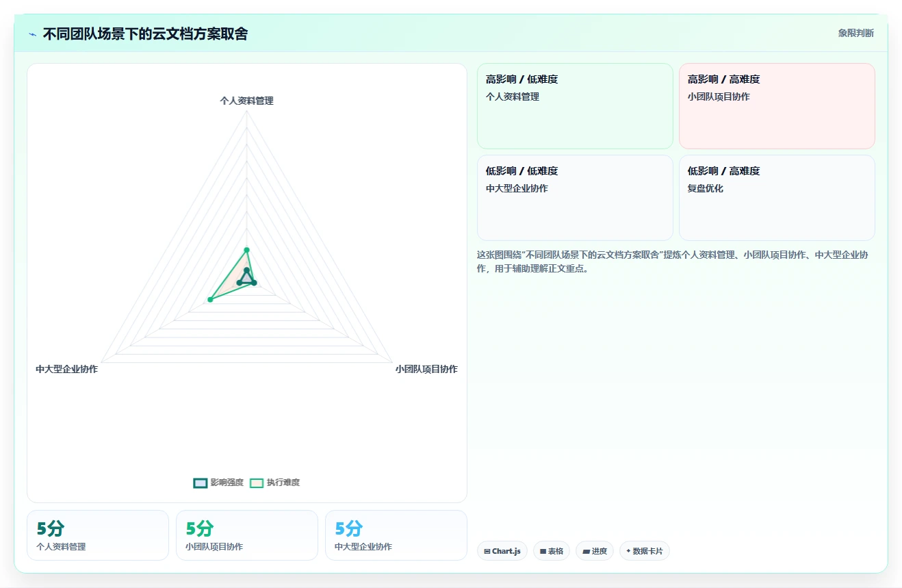902x588 pixels.
Task: Click the light green 执行难度 point on 个人资料管理 axis
Action: pyautogui.click(x=247, y=250)
